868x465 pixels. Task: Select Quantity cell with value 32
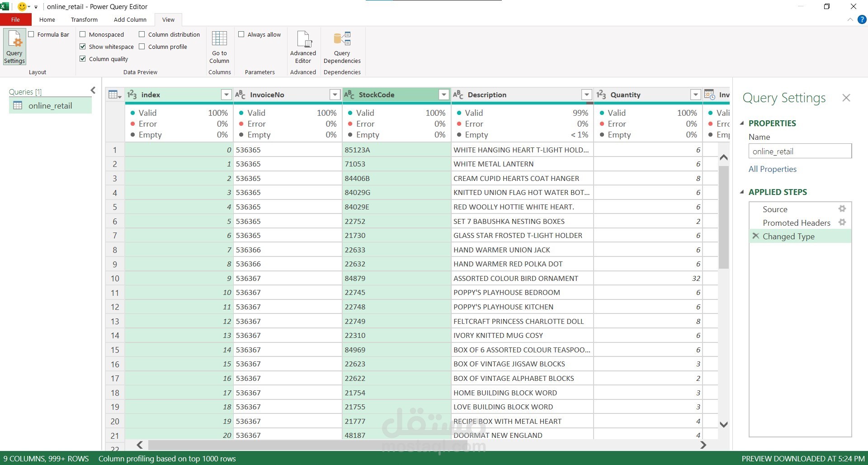(648, 278)
